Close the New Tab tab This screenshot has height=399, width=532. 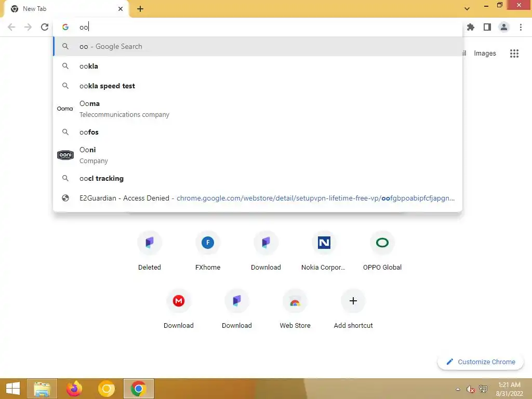tap(121, 9)
